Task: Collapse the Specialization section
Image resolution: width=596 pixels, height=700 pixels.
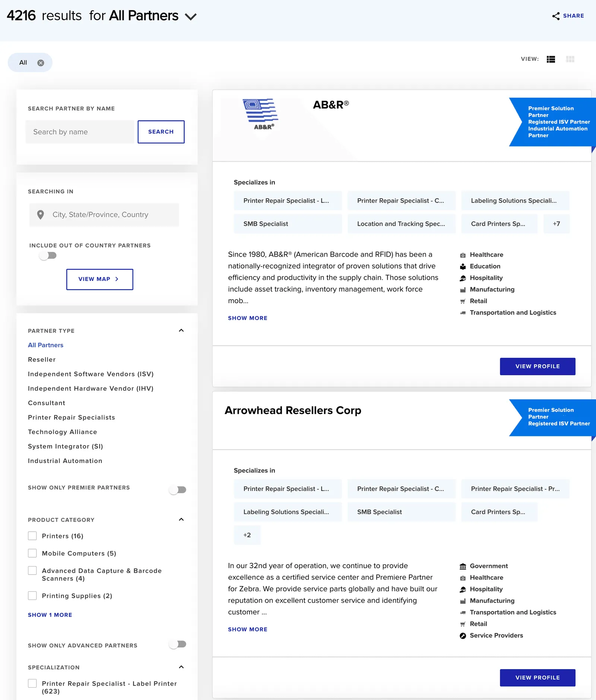Action: [181, 667]
